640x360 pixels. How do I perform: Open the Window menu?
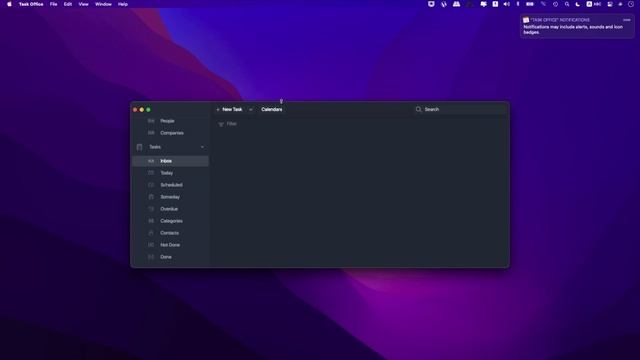pyautogui.click(x=103, y=4)
